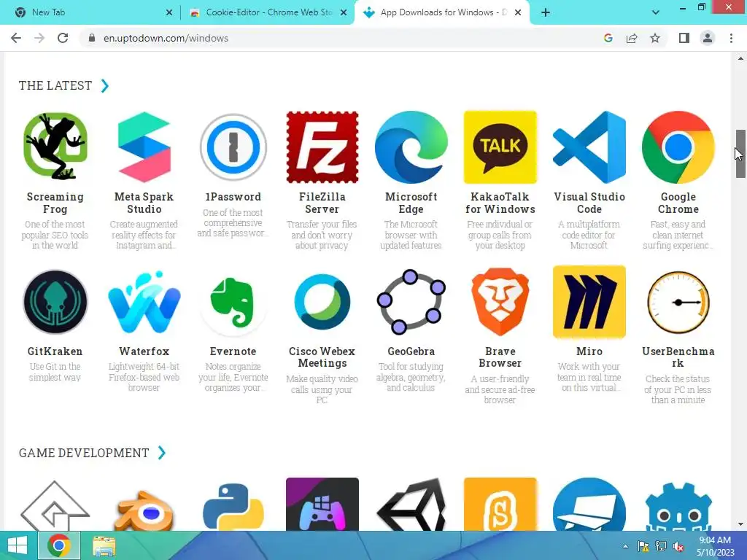The width and height of the screenshot is (747, 560).
Task: Show hidden system tray icons
Action: point(625,546)
